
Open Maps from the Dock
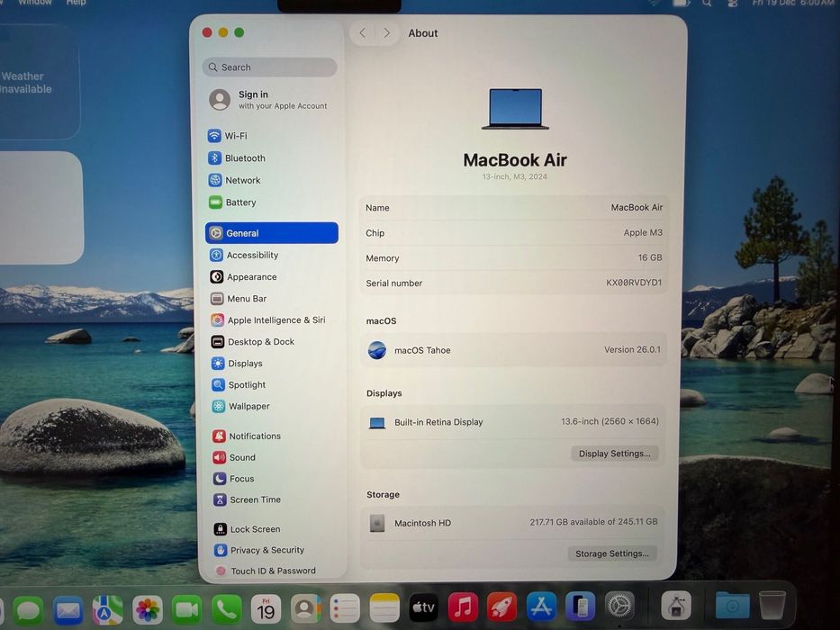[108, 609]
